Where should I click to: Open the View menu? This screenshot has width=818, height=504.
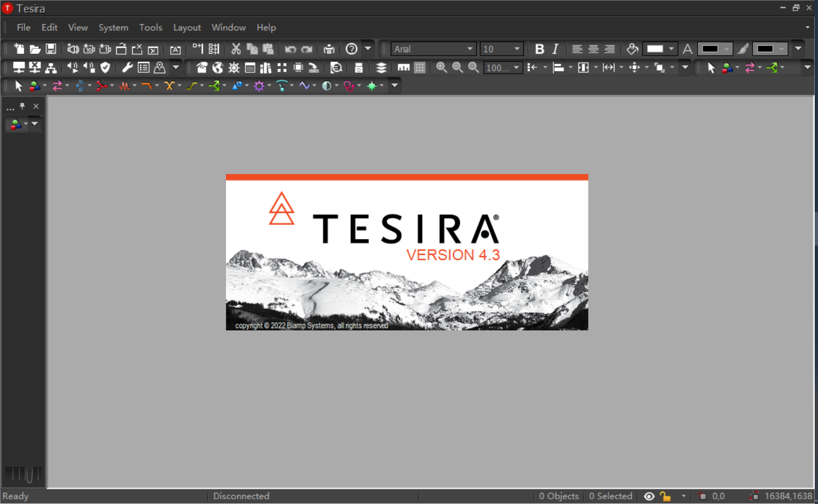tap(78, 28)
